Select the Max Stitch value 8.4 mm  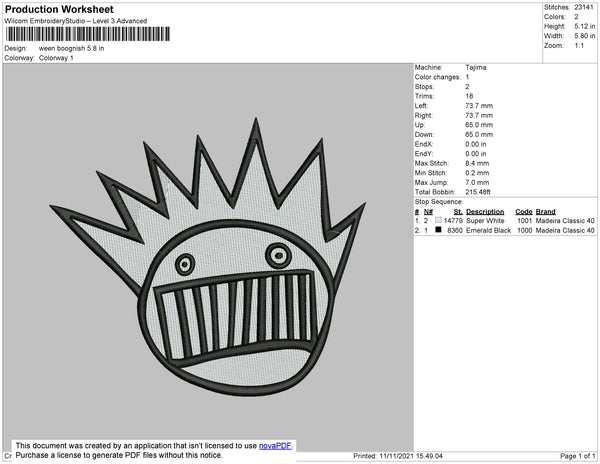[x=477, y=163]
